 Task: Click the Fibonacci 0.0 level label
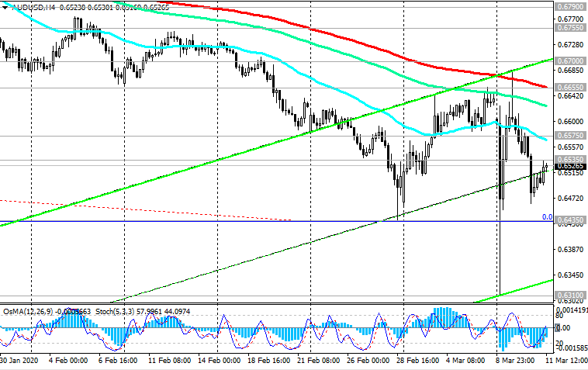(x=546, y=218)
